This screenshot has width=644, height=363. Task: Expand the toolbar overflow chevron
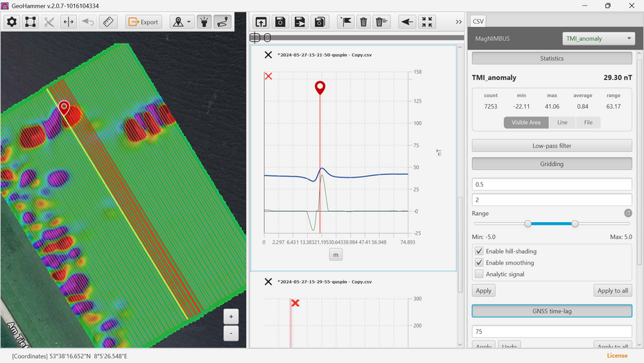click(x=458, y=22)
